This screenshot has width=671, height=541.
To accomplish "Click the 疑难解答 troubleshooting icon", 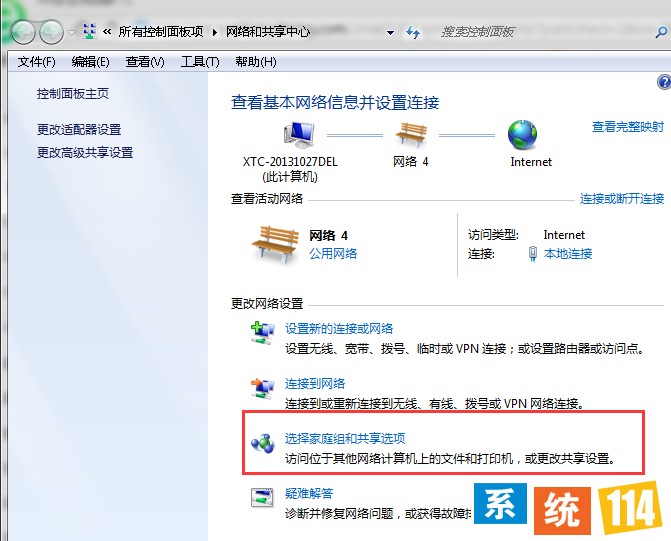I will [x=262, y=497].
